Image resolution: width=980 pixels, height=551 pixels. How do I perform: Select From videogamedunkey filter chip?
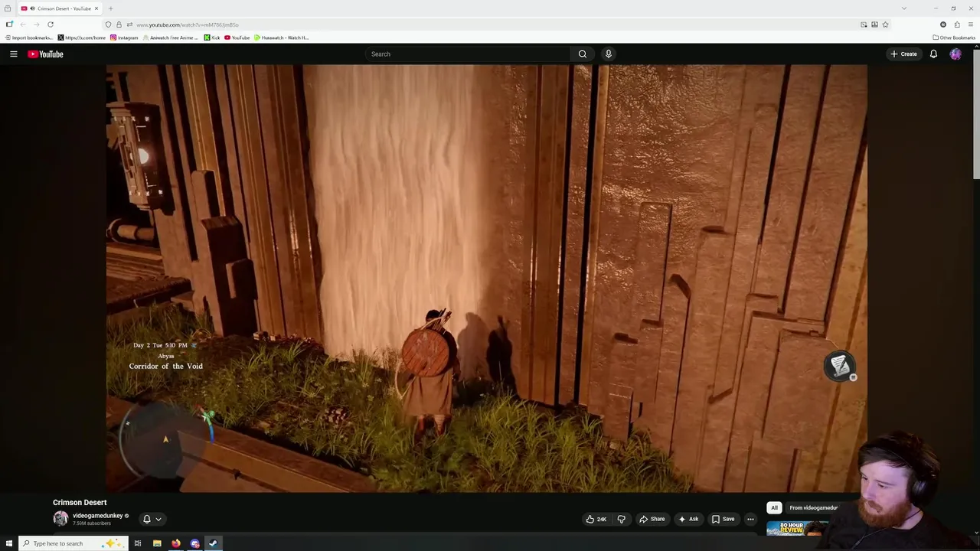click(813, 507)
